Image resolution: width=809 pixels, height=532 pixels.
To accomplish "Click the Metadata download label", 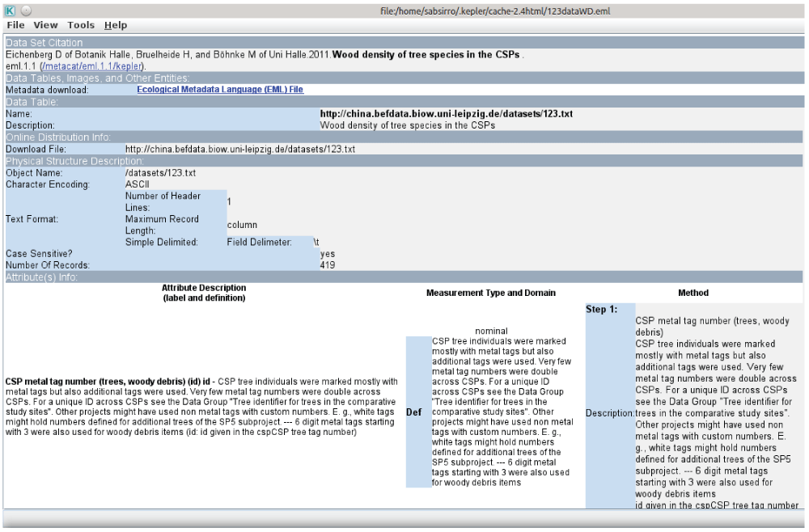I will coord(47,90).
